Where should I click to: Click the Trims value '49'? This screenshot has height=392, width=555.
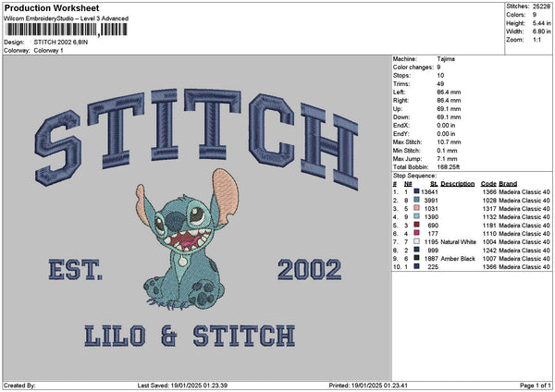tap(440, 84)
